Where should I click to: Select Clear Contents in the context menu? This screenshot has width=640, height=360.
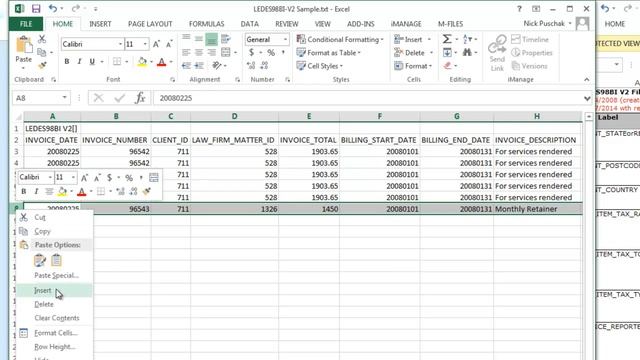click(54, 318)
